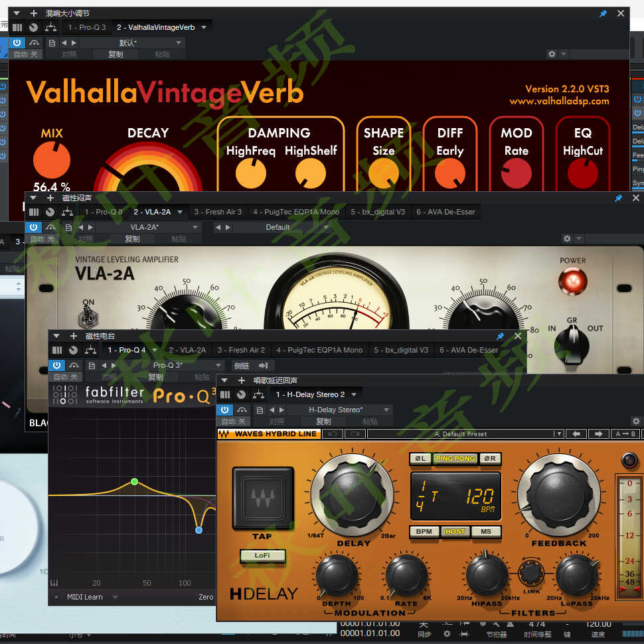Click plus icon in 混响大小调节 window
Image resolution: width=644 pixels, height=644 pixels.
[x=34, y=13]
